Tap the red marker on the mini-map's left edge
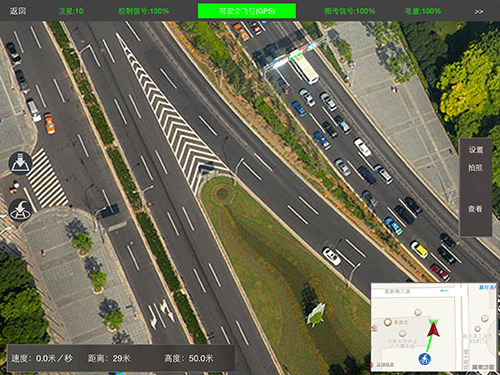The image size is (500, 375). point(374,328)
